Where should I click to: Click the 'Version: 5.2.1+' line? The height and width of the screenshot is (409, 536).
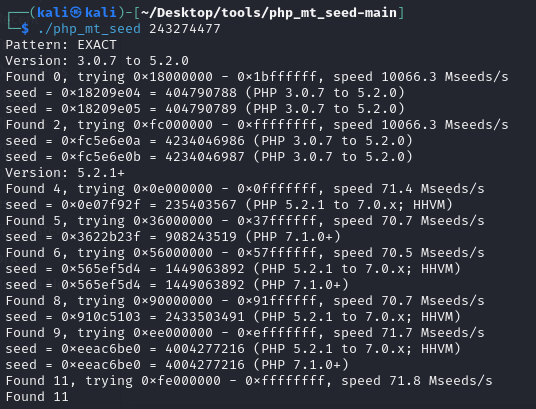pos(65,173)
